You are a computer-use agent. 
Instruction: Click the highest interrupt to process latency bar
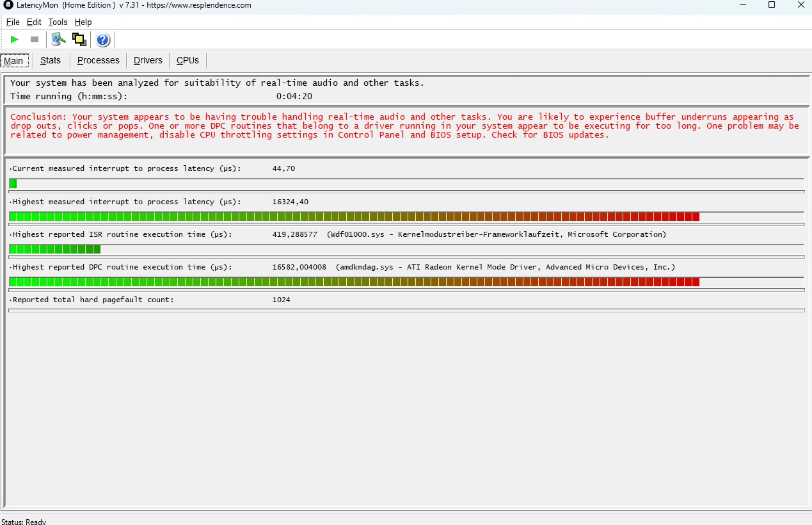click(x=354, y=216)
